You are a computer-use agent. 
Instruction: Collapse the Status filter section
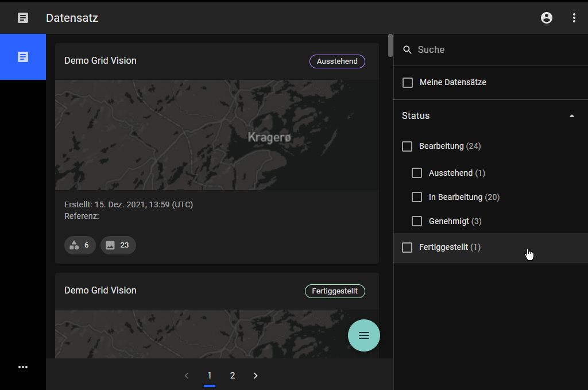pos(571,116)
